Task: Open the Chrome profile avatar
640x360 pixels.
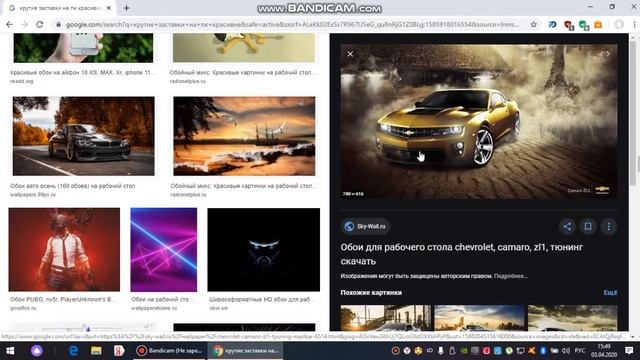Action: [619, 24]
